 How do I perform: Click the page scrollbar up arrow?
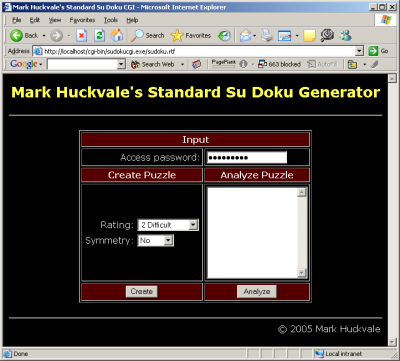point(392,79)
